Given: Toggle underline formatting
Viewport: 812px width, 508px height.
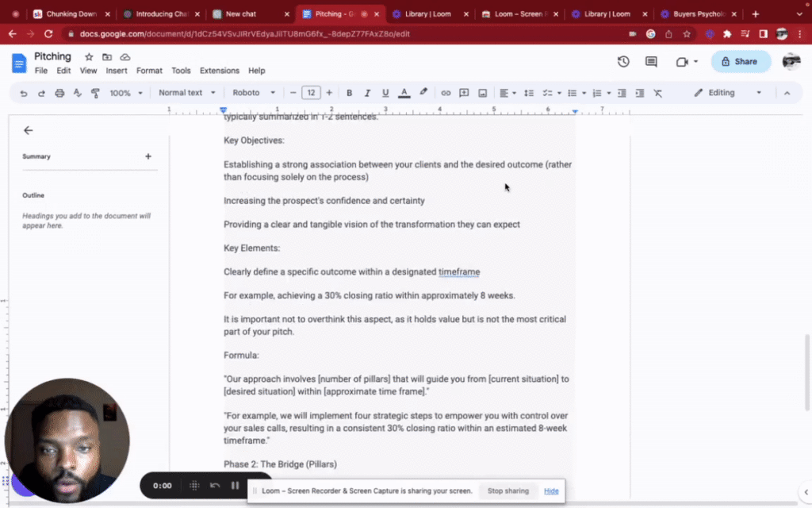Looking at the screenshot, I should (x=385, y=94).
